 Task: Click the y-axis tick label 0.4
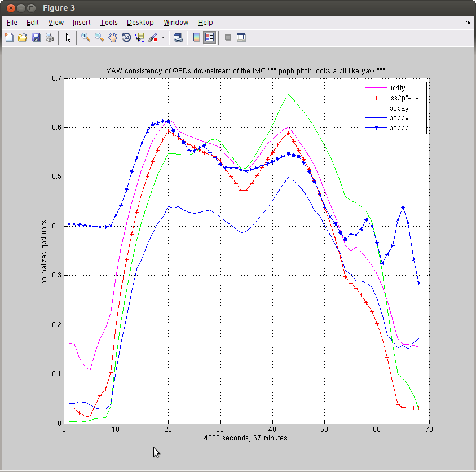pyautogui.click(x=56, y=226)
